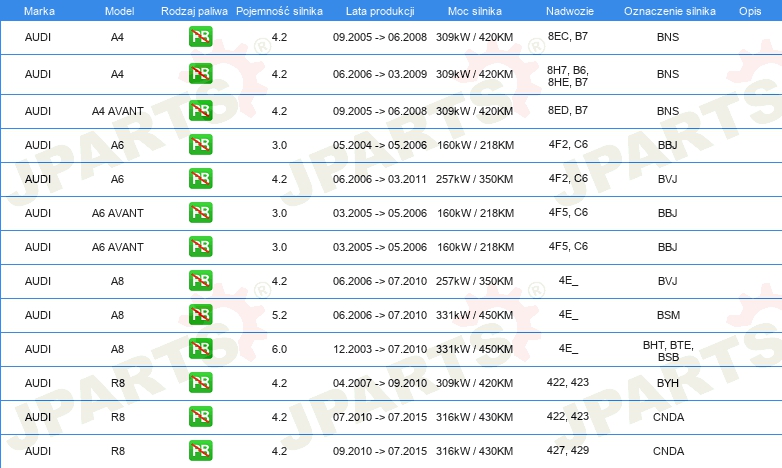Image resolution: width=782 pixels, height=468 pixels.
Task: Select the 'A4 AVANT' model cell
Action: pyautogui.click(x=117, y=111)
